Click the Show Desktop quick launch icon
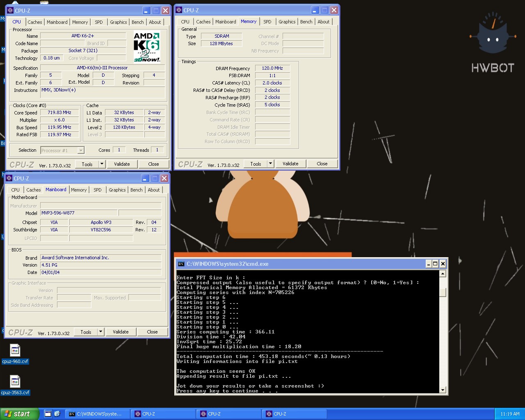525x420 pixels. click(x=48, y=414)
